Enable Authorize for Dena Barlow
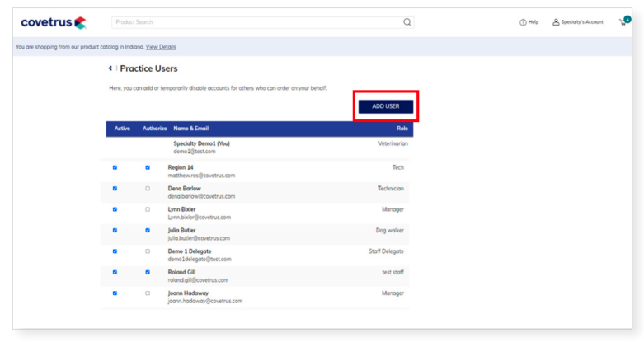644x342 pixels. [x=148, y=189]
